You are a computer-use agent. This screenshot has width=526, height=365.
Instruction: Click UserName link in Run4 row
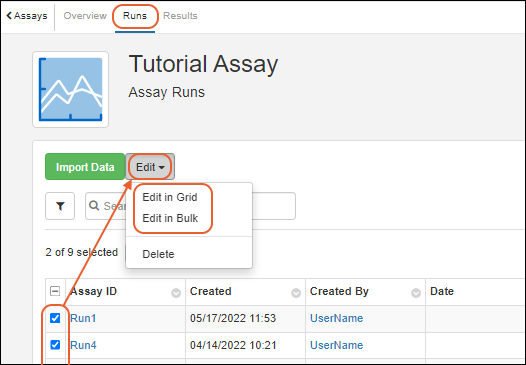coord(336,345)
